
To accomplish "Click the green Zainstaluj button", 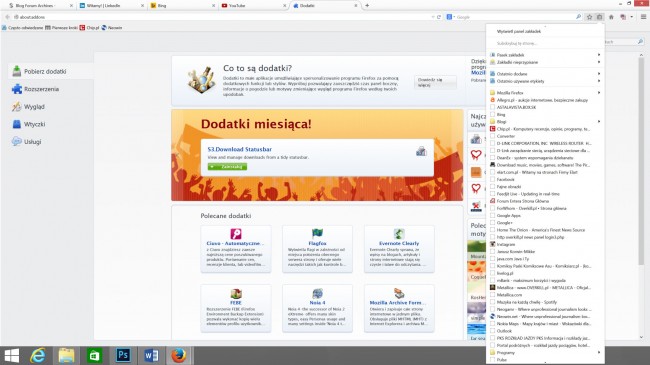I will [227, 167].
